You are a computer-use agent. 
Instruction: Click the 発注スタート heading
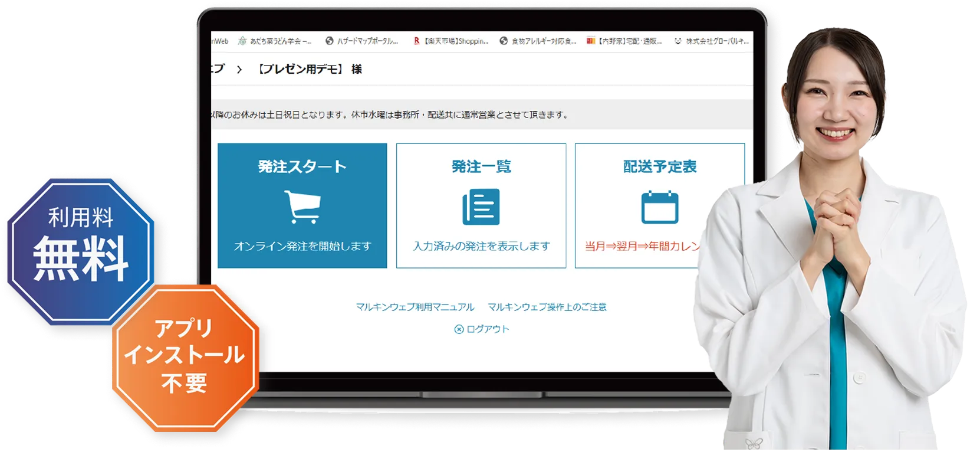point(302,167)
